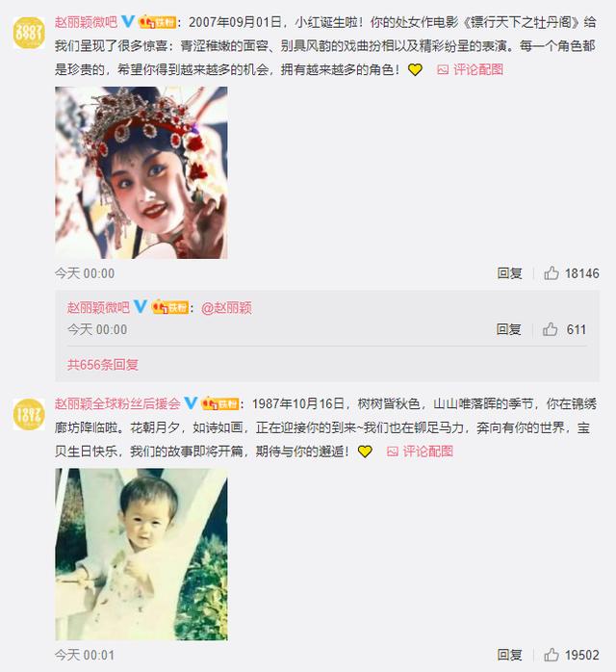The height and width of the screenshot is (672, 616).
Task: Click image icon before first 评论配图
Action: 443,70
